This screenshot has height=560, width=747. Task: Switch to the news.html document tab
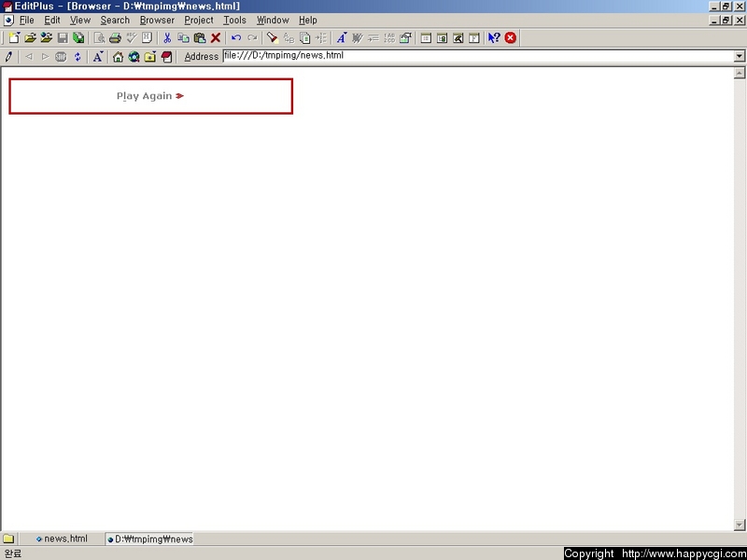62,539
